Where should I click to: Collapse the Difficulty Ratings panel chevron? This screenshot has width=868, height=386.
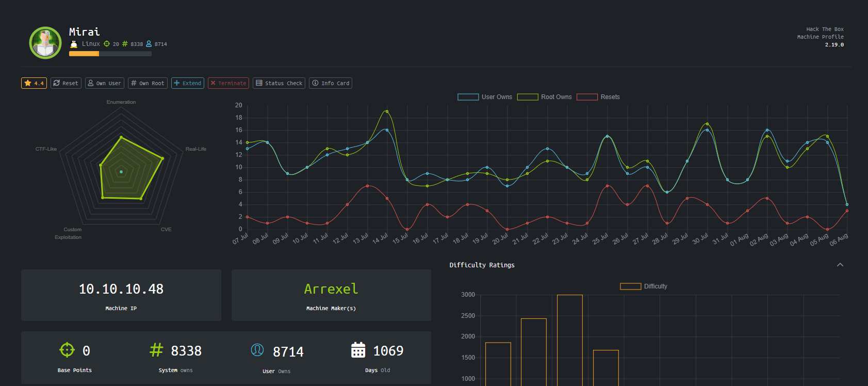[x=840, y=265]
